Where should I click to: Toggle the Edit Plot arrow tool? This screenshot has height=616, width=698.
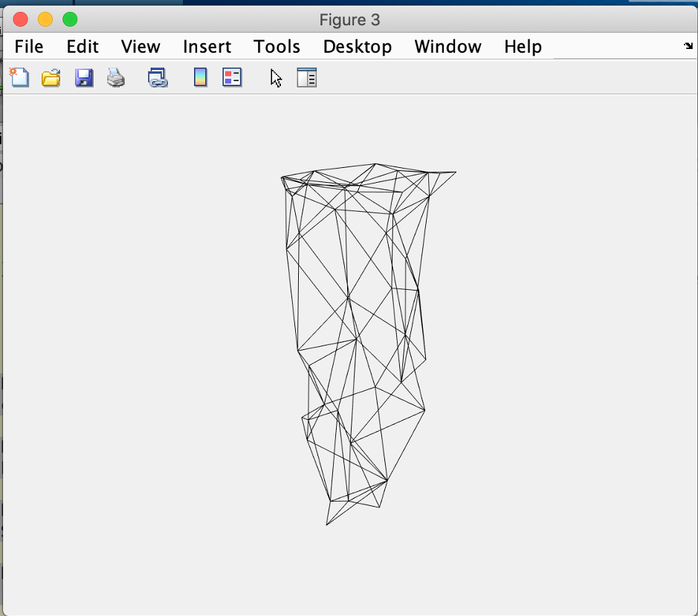(x=277, y=77)
